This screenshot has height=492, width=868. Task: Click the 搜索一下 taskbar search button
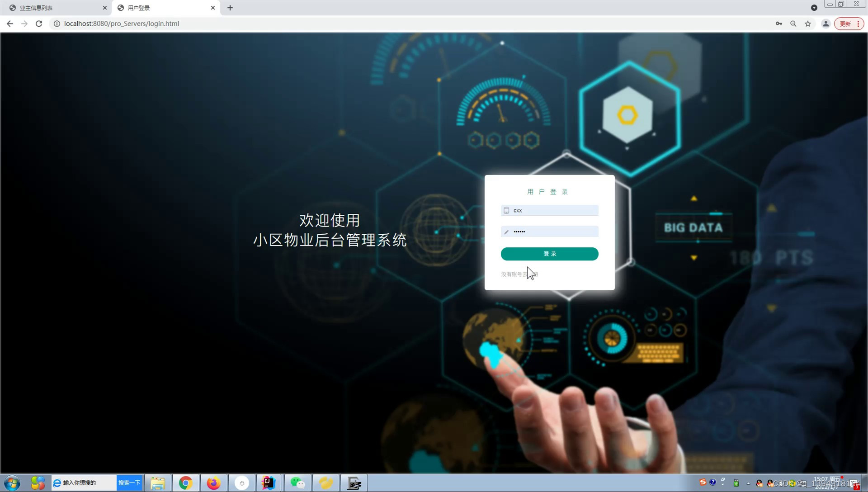click(x=129, y=483)
